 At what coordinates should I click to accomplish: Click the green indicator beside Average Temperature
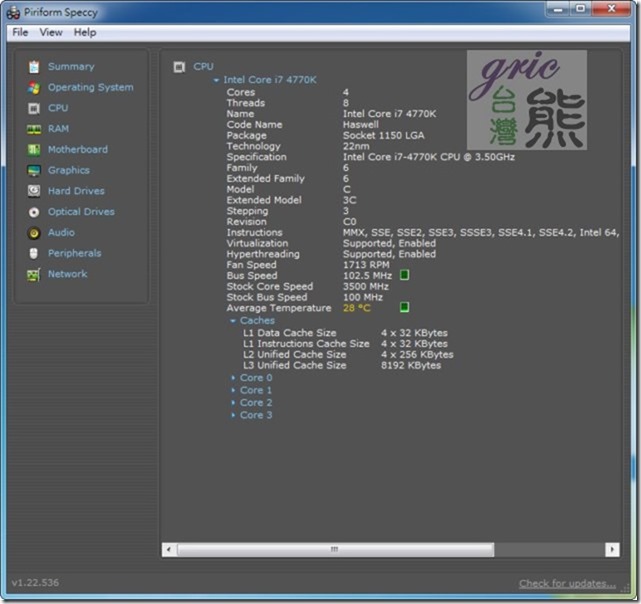coord(404,308)
